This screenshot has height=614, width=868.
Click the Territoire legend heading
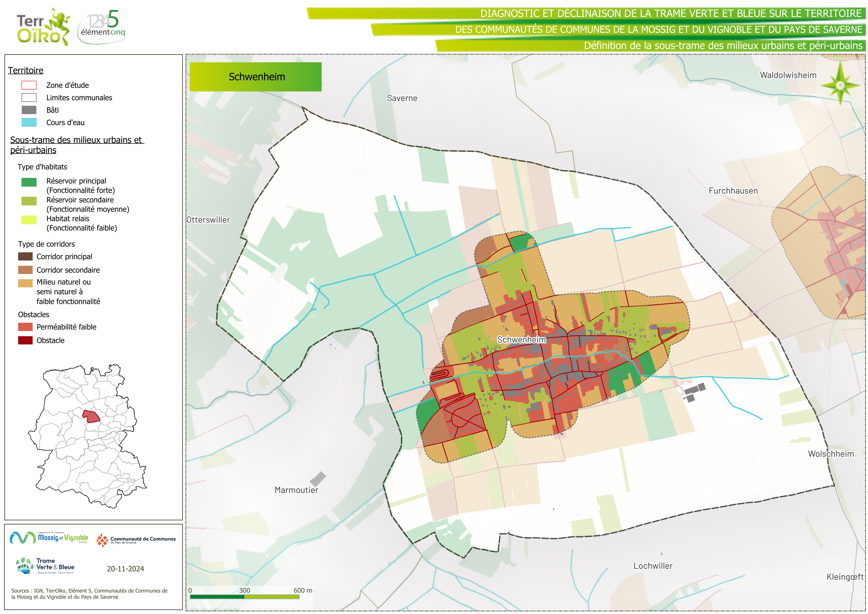point(26,70)
